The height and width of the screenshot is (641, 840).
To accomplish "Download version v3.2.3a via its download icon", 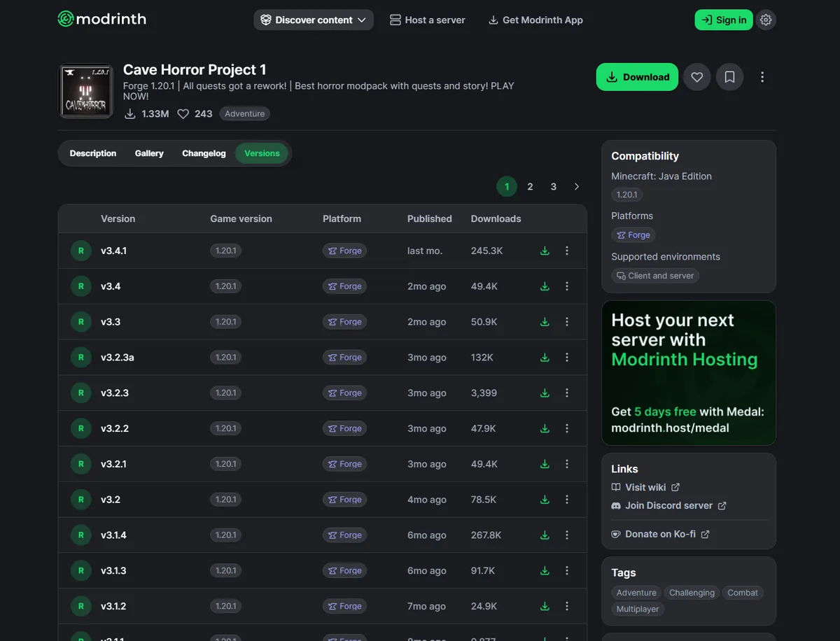I will 545,357.
